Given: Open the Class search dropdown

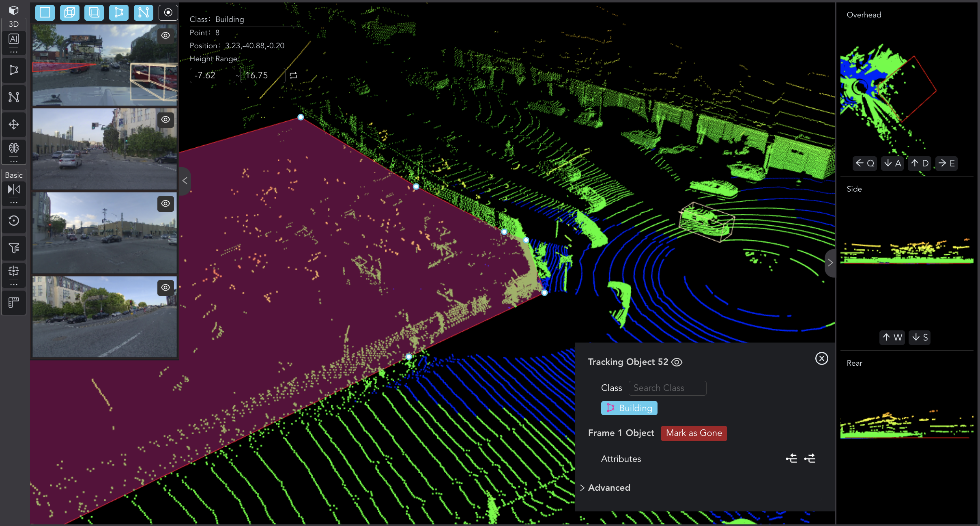Looking at the screenshot, I should coord(667,387).
